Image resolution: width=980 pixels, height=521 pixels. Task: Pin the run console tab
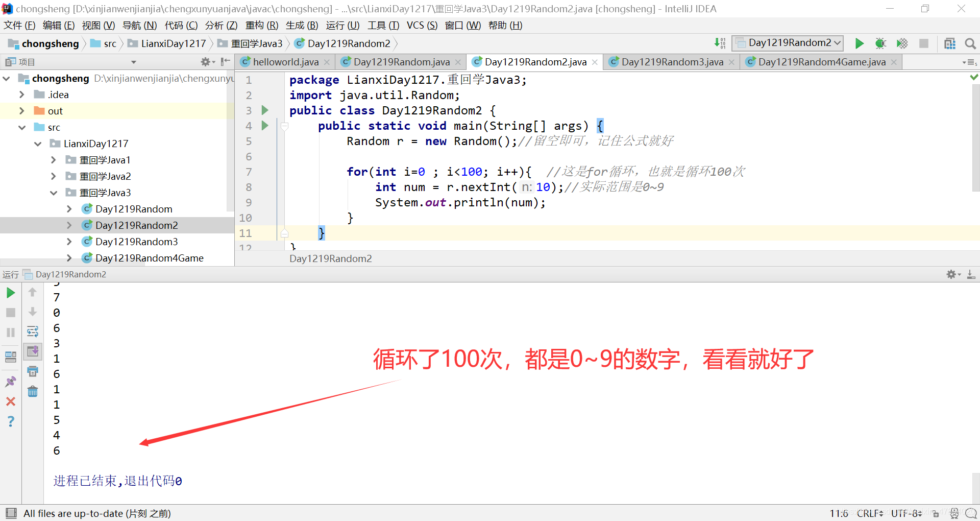10,381
